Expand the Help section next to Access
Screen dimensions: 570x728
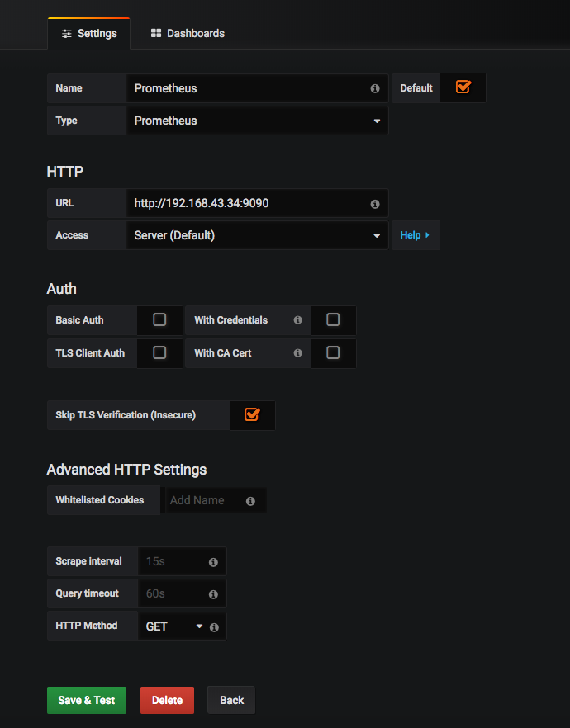416,235
